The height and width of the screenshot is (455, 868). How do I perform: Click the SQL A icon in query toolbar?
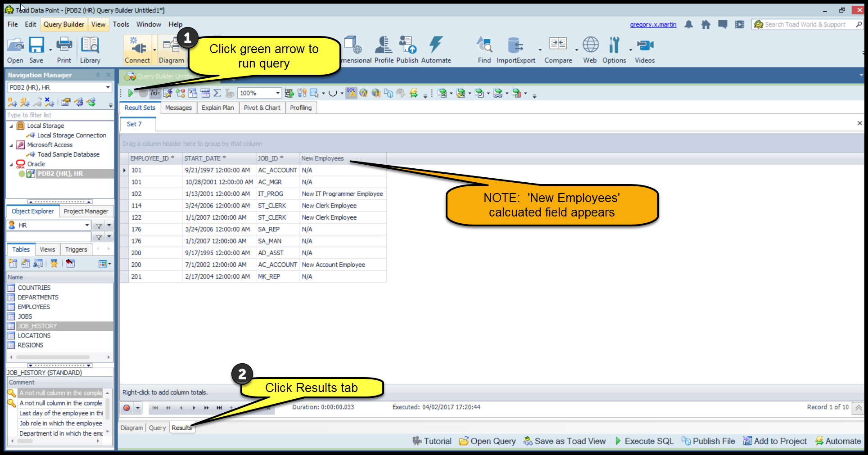(351, 93)
